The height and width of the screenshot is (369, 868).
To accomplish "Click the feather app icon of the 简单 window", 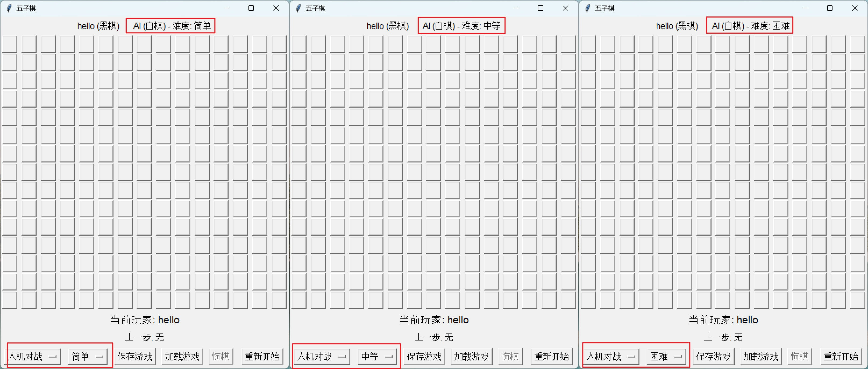I will [9, 8].
